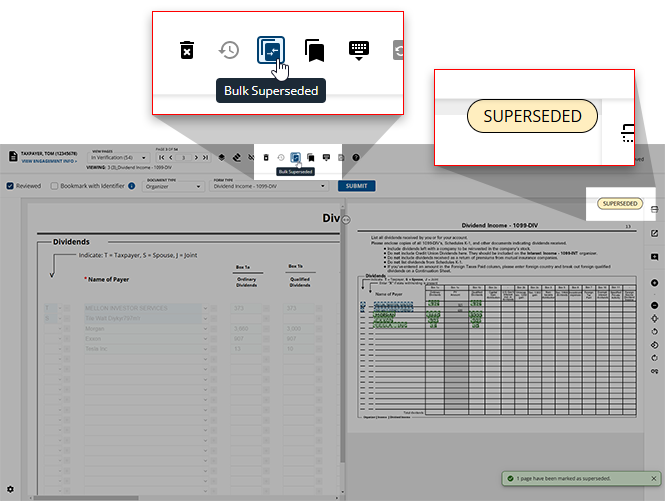Click the print icon in right sidebar
The image size is (665, 501).
click(654, 209)
